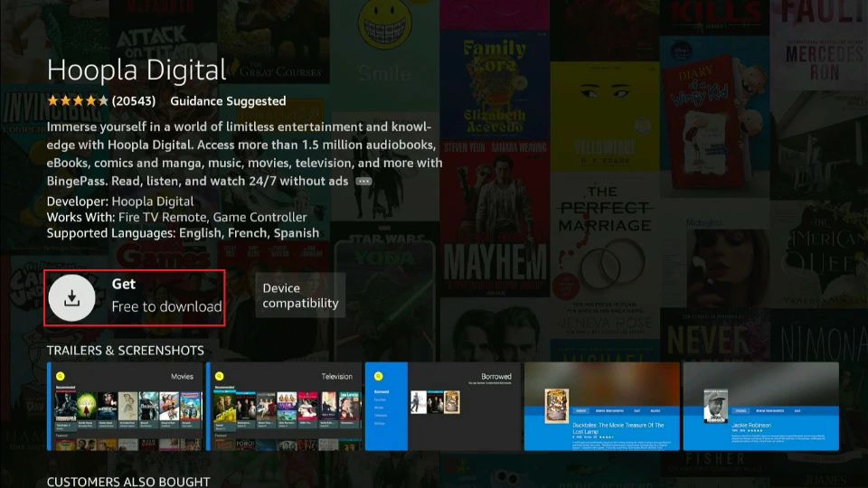The height and width of the screenshot is (488, 868).
Task: Click yellow Hoopla logo in Television screenshot
Action: 219,375
